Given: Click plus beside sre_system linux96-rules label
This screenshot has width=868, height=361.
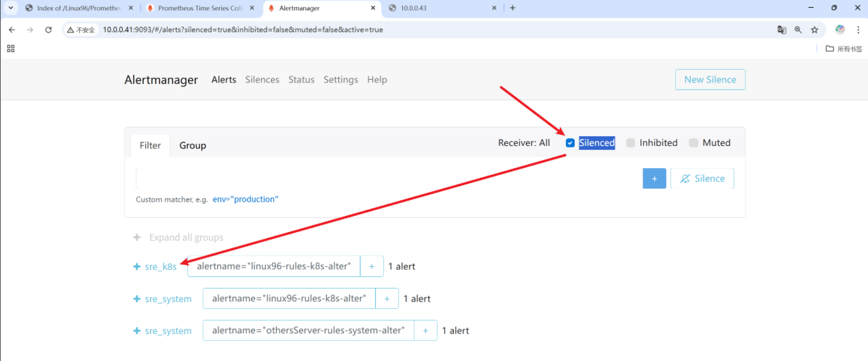Looking at the screenshot, I should (x=387, y=298).
